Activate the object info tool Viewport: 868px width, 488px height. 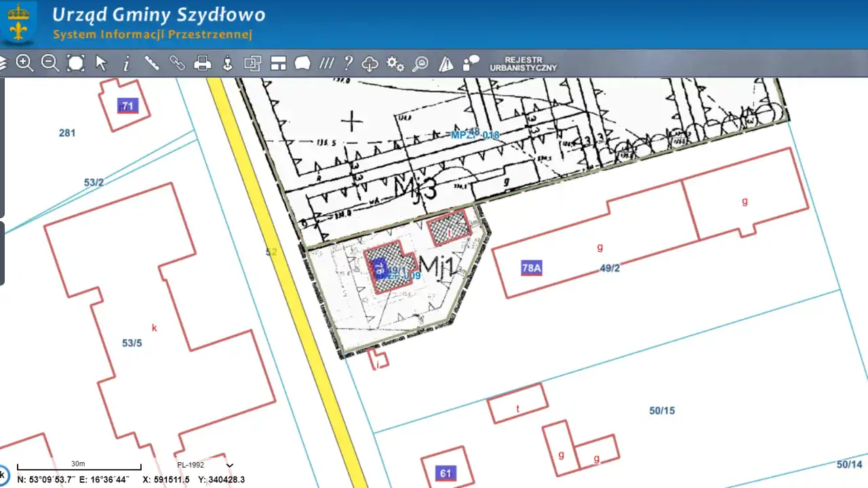point(126,64)
